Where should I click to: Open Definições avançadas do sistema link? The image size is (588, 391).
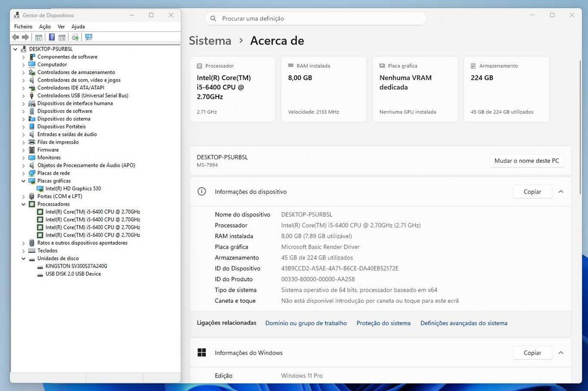click(x=463, y=323)
